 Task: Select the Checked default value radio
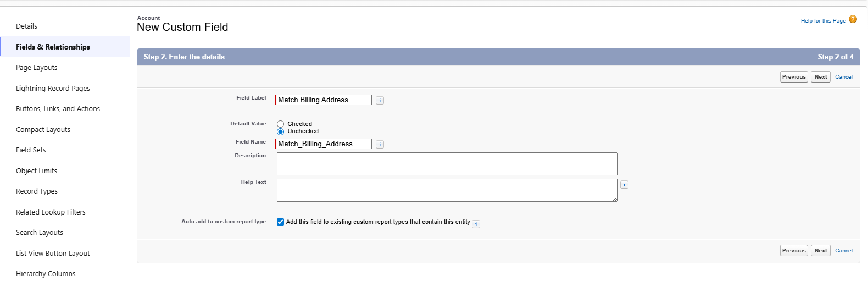(x=280, y=124)
